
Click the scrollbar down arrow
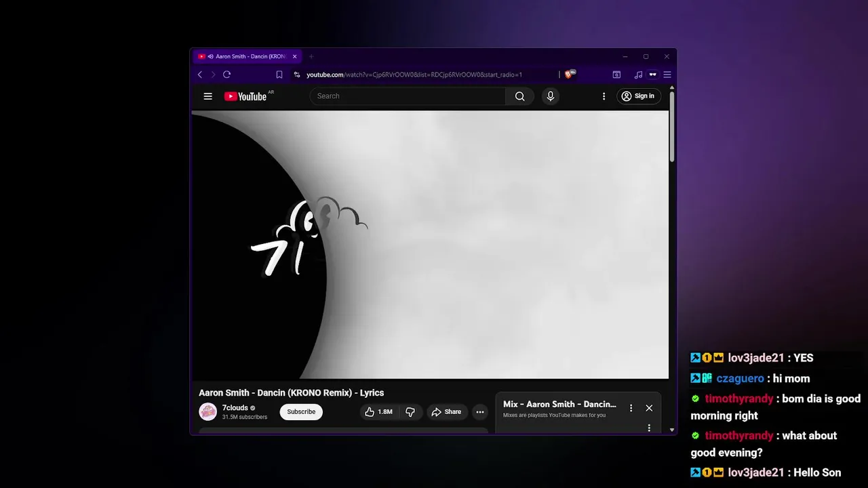pyautogui.click(x=672, y=430)
